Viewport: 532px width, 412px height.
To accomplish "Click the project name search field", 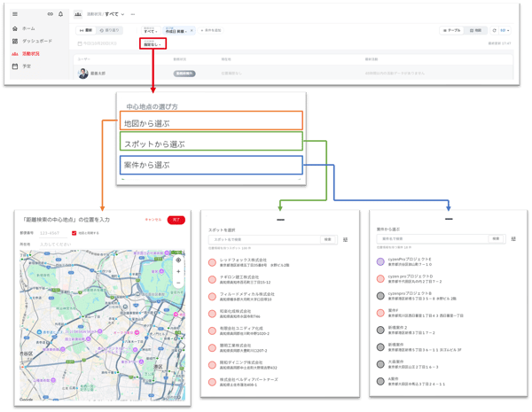I will click(x=433, y=239).
